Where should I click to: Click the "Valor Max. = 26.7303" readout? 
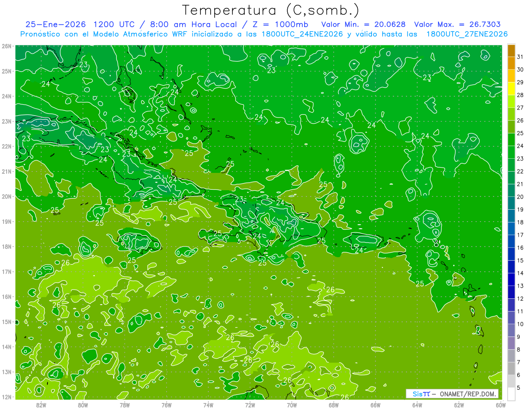tap(458, 24)
